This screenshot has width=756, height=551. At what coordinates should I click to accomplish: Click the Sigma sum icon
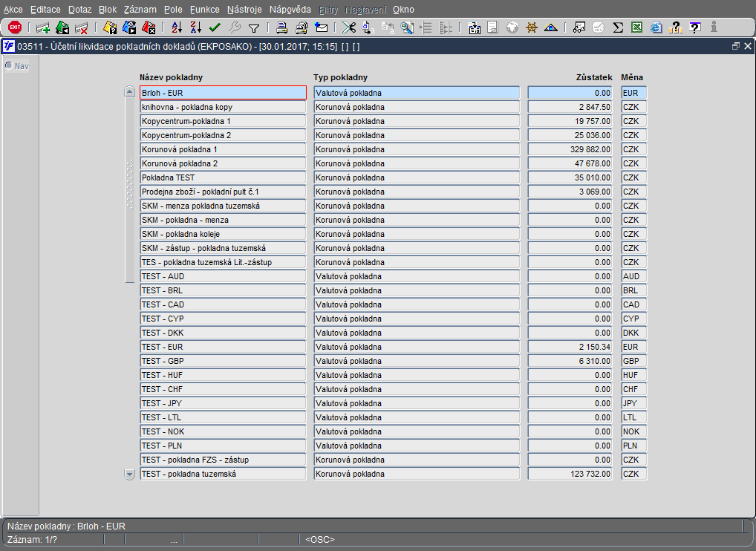click(x=618, y=27)
